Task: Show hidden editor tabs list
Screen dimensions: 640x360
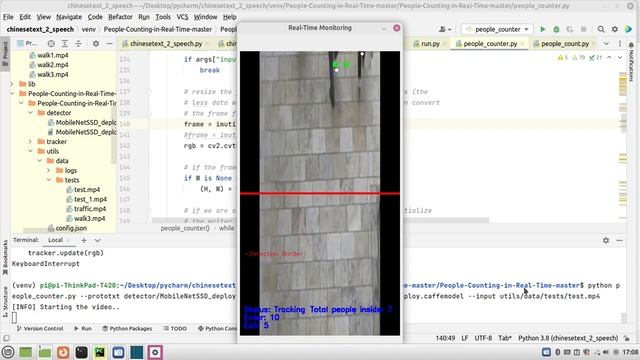Action: pyautogui.click(x=606, y=44)
